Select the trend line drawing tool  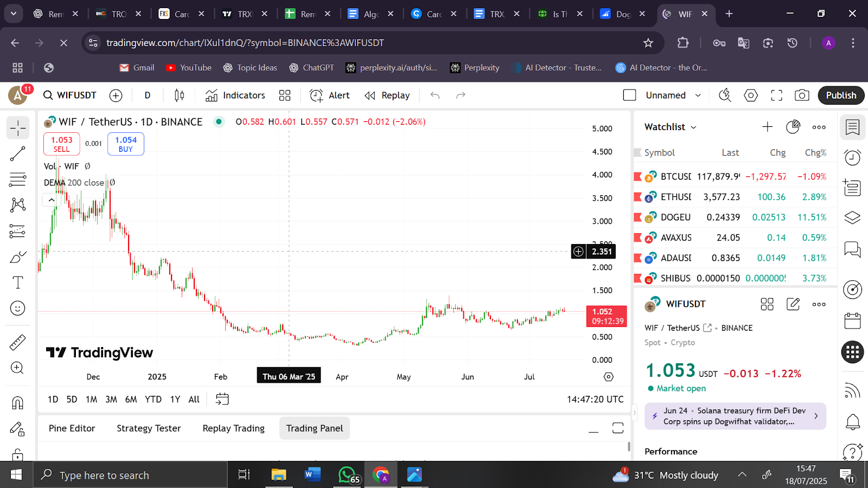point(17,154)
